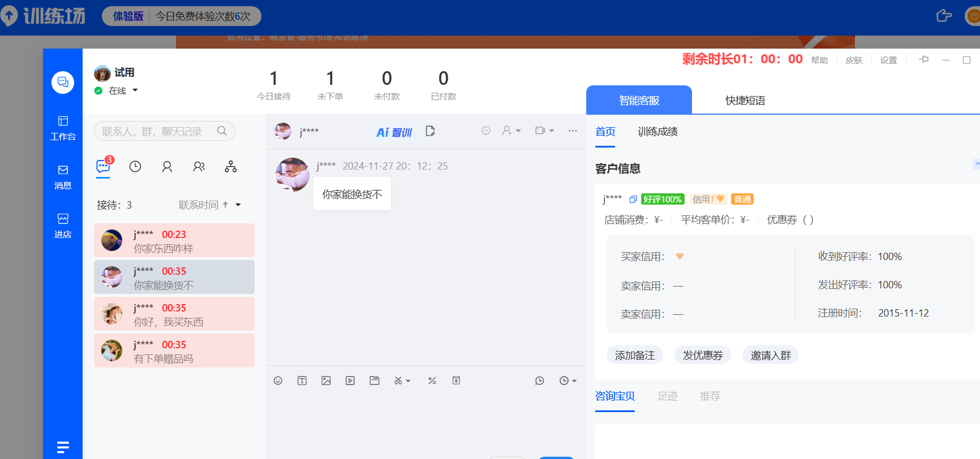Screen dimensions: 980x459
Task: Open the 消息 messages sidebar item
Action: (x=63, y=177)
